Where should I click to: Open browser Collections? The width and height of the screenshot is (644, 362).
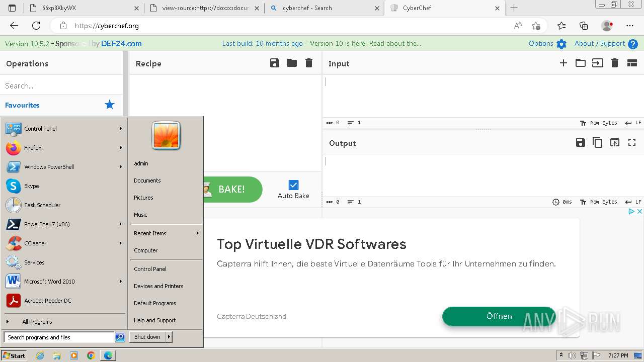click(584, 26)
